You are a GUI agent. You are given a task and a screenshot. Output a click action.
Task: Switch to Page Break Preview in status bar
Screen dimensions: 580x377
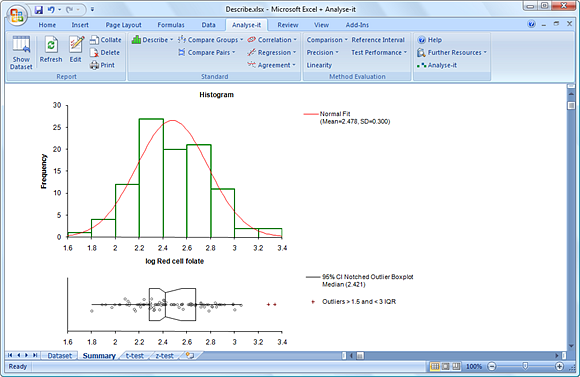coord(456,366)
